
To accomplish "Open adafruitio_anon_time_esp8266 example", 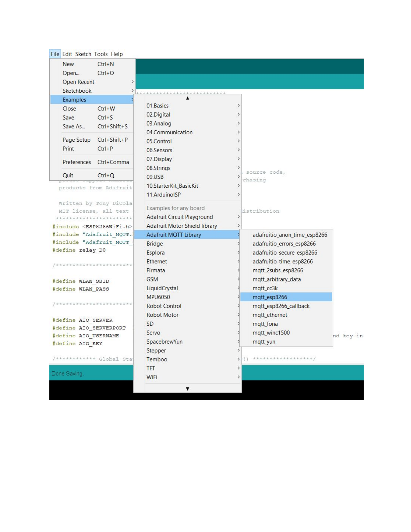I will [x=286, y=235].
